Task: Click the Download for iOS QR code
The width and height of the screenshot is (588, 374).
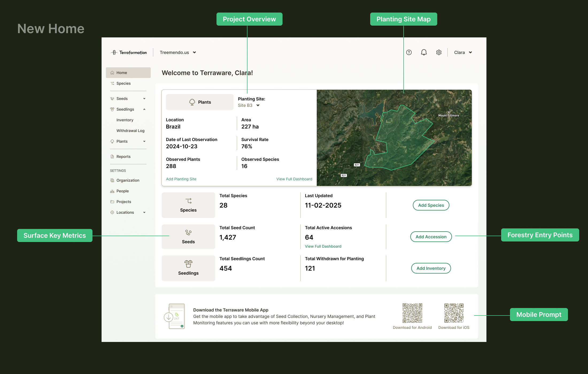Action: (x=454, y=313)
